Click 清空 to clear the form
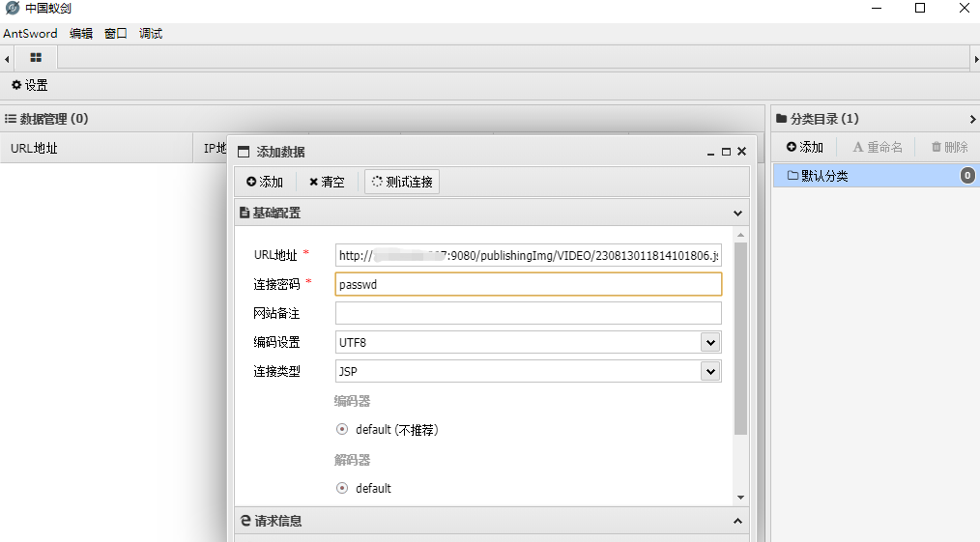980x542 pixels. click(327, 182)
